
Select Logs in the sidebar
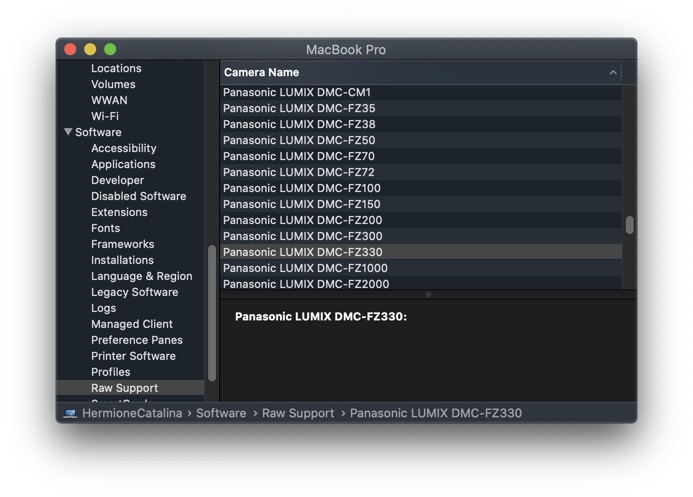pos(103,308)
